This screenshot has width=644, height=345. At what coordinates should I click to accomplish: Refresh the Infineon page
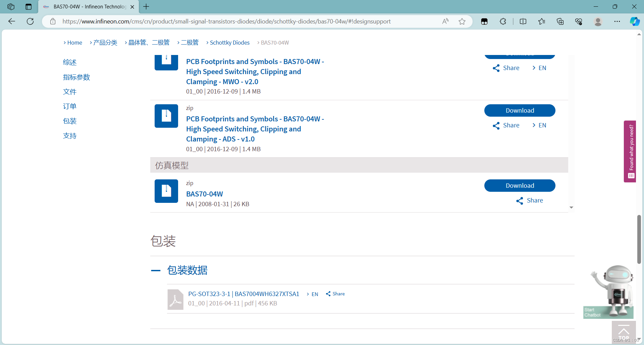pyautogui.click(x=30, y=21)
